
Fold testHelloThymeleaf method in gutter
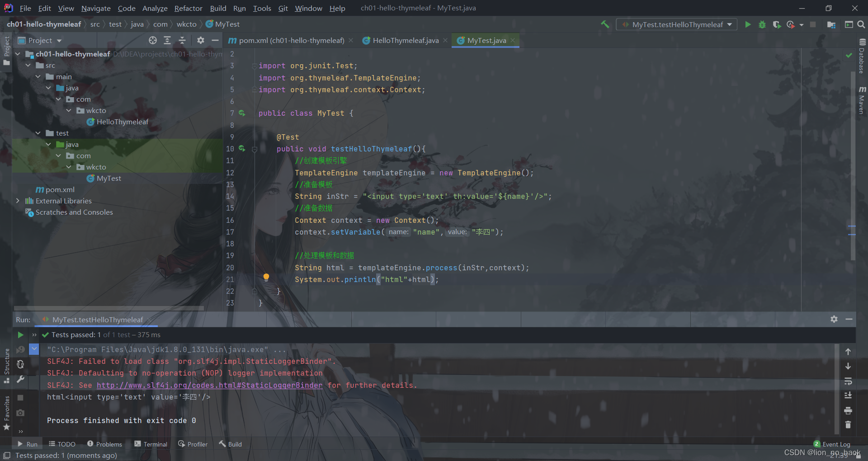coord(255,149)
